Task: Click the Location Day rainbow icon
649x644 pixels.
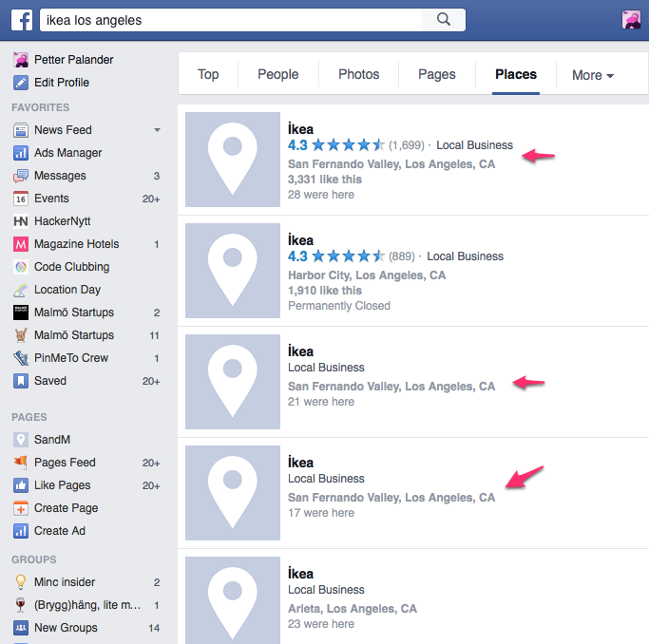Action: click(x=21, y=290)
